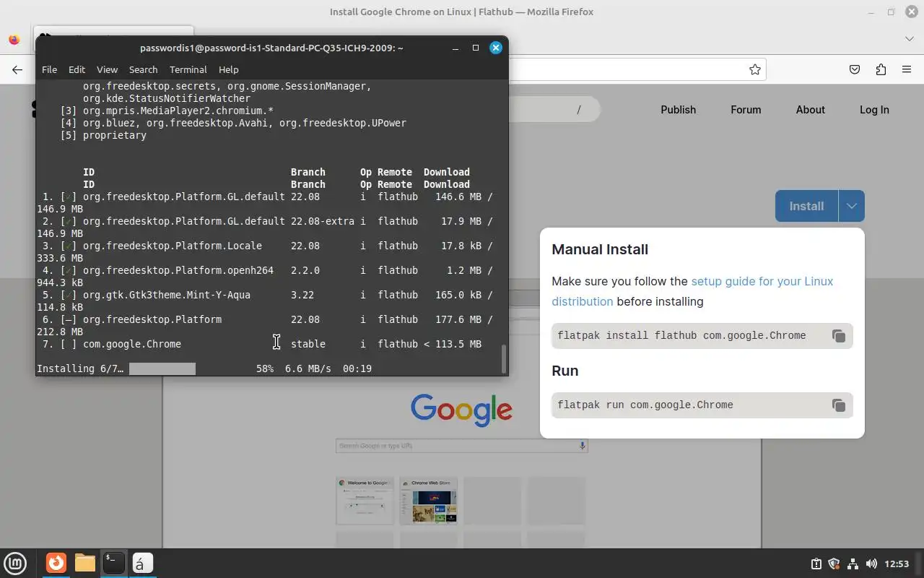The image size is (924, 578).
Task: Close the terminal window
Action: pyautogui.click(x=496, y=48)
